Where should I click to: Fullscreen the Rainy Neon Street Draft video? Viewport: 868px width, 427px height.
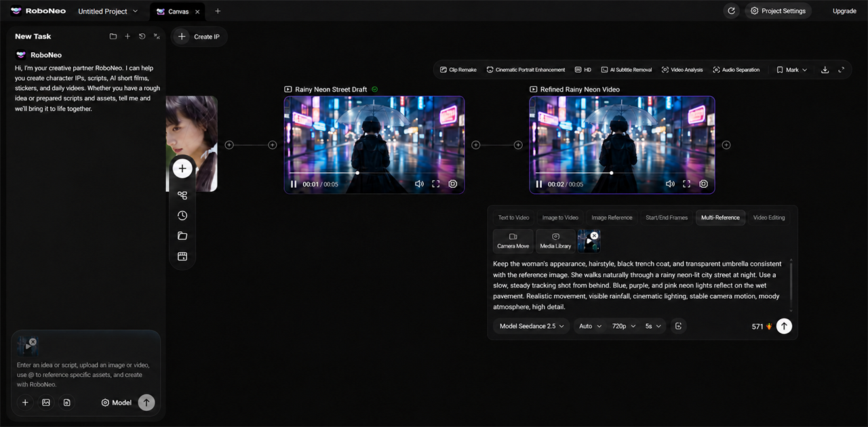click(436, 184)
